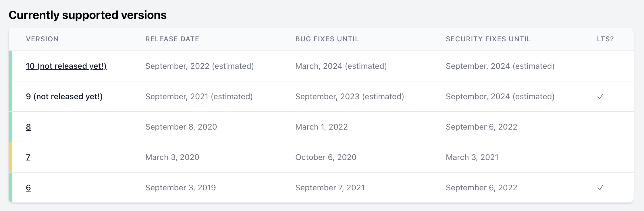The height and width of the screenshot is (211, 644).
Task: Click the yellow status bar beside version 7
Action: [x=11, y=157]
